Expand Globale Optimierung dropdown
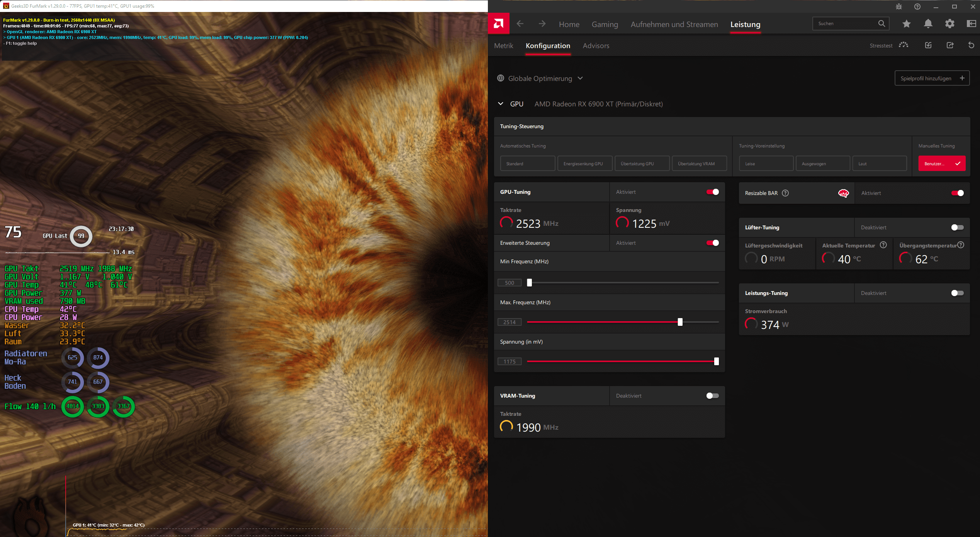Viewport: 980px width, 537px height. (x=580, y=78)
